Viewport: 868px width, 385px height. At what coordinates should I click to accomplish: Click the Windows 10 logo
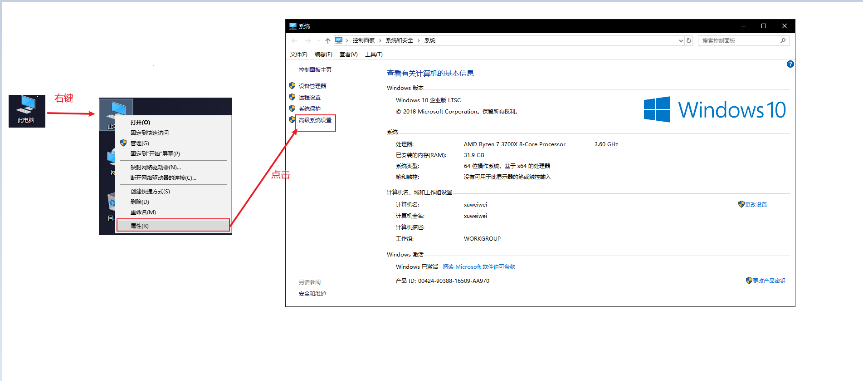click(x=715, y=109)
